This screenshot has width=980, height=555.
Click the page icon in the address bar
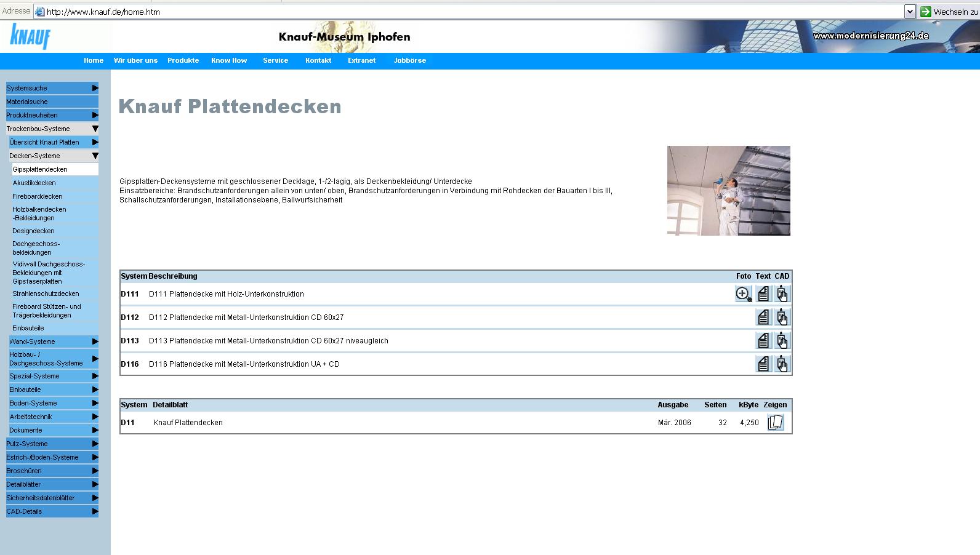click(x=40, y=12)
